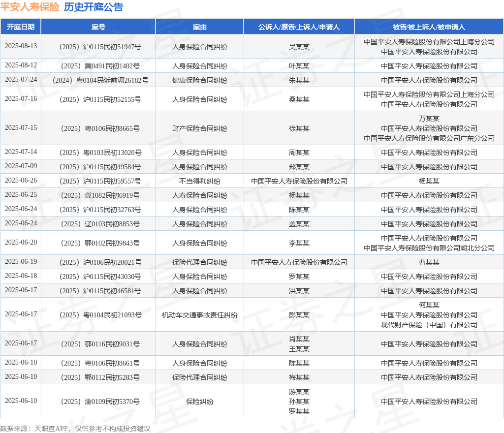The height and width of the screenshot is (433, 504).
Task: Click the 平安人寿保险 title text
Action: click(30, 7)
